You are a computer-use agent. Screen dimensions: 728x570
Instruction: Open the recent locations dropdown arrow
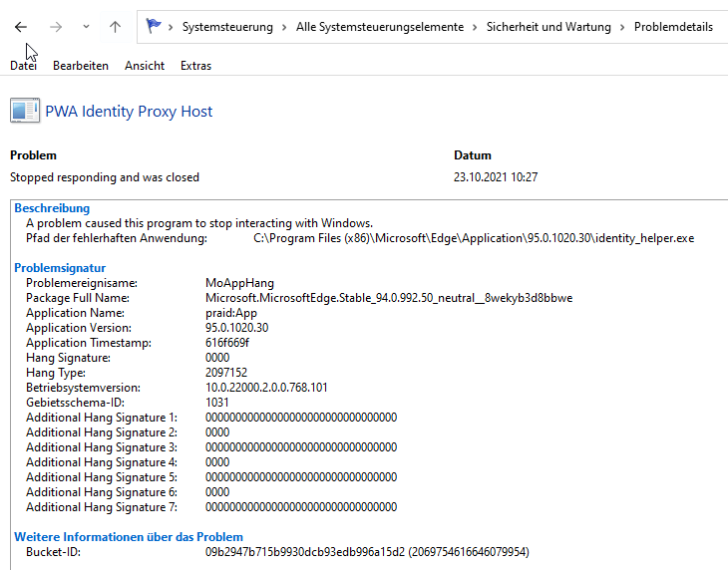pos(86,27)
